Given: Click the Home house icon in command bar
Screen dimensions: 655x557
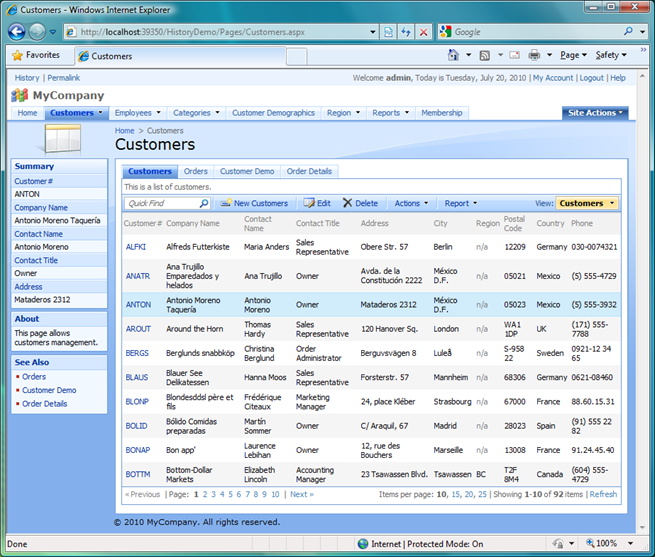Looking at the screenshot, I should [x=453, y=55].
